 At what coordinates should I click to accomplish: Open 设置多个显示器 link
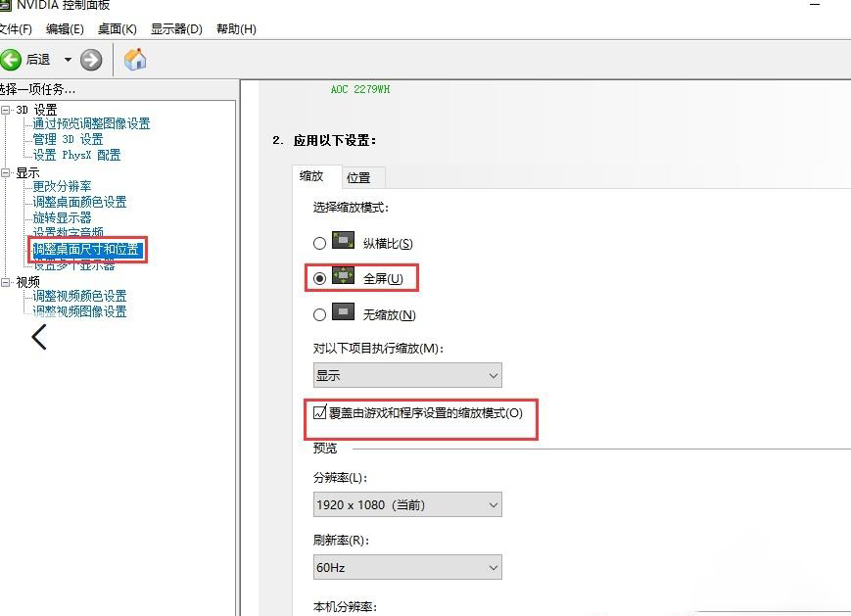(73, 264)
